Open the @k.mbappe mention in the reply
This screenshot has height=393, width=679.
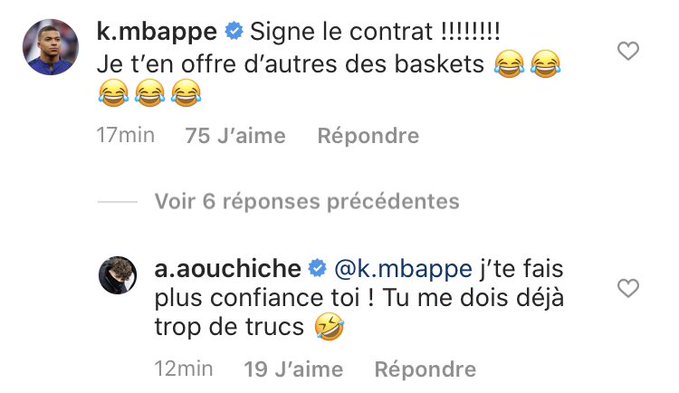[x=403, y=269]
